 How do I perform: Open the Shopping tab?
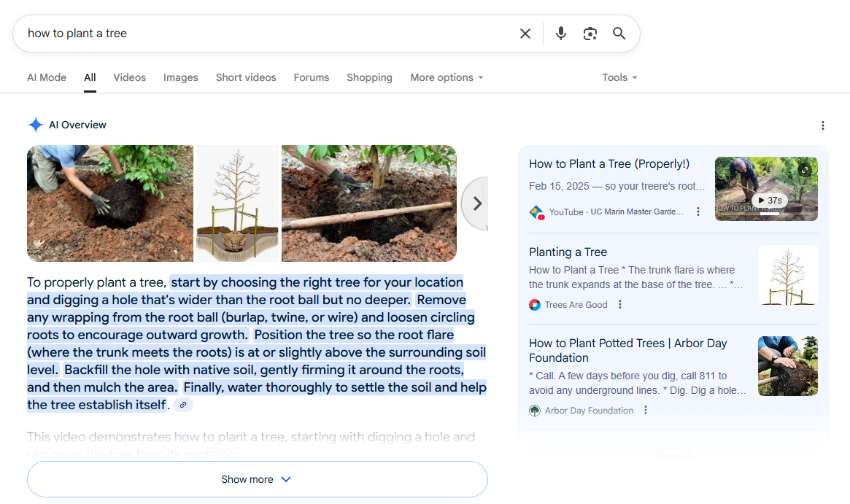(x=369, y=77)
